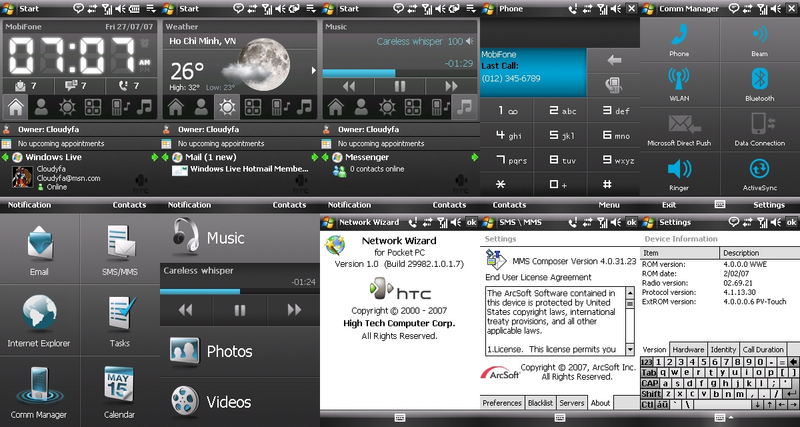This screenshot has height=427, width=800.
Task: Select the music note tab in the MobiFone clock panel
Action: coord(144,107)
